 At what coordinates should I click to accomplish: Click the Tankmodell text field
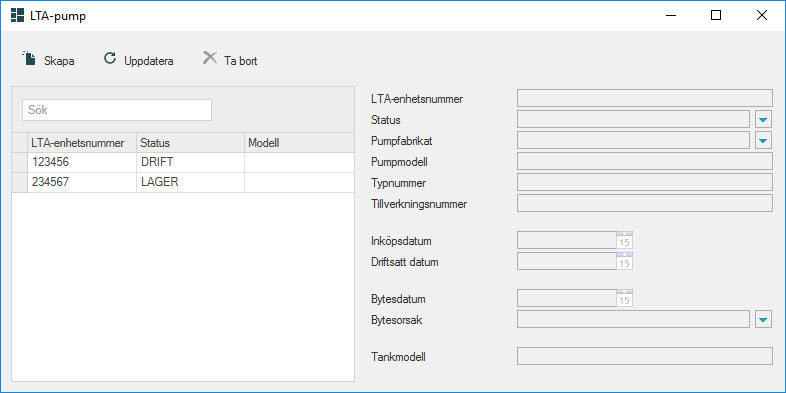click(645, 356)
